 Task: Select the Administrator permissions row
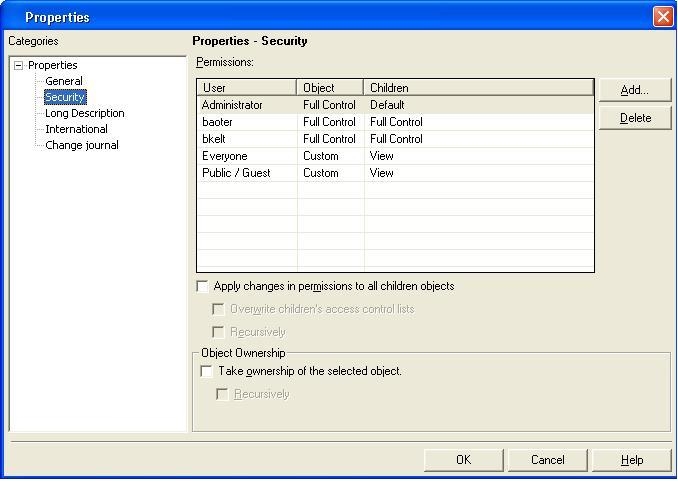395,105
